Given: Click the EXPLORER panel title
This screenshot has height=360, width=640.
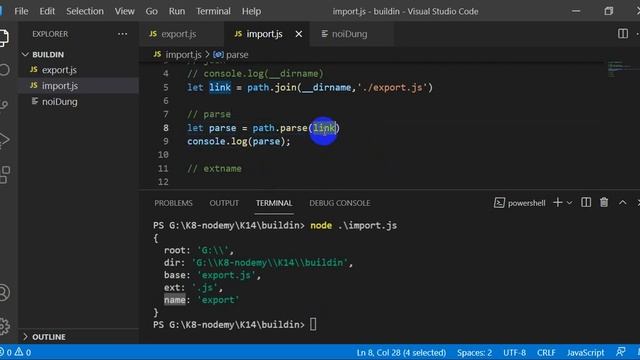Looking at the screenshot, I should click(x=50, y=34).
